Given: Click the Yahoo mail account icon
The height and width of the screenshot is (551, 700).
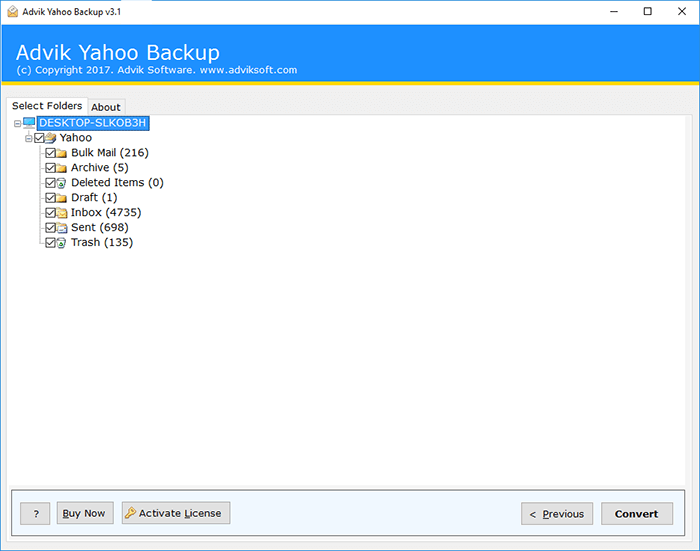Looking at the screenshot, I should click(50, 138).
